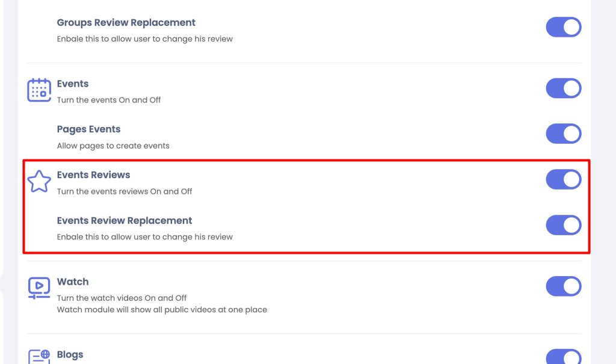
Task: Click the Groups Review Replacement heading
Action: click(126, 23)
